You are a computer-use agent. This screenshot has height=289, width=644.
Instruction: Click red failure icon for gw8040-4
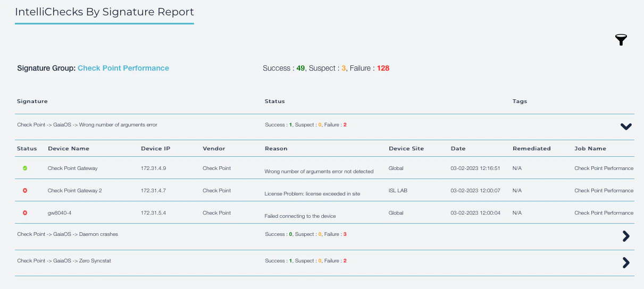click(25, 213)
